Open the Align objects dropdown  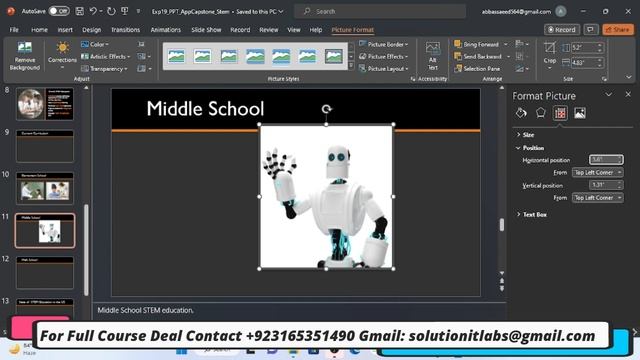pyautogui.click(x=522, y=44)
